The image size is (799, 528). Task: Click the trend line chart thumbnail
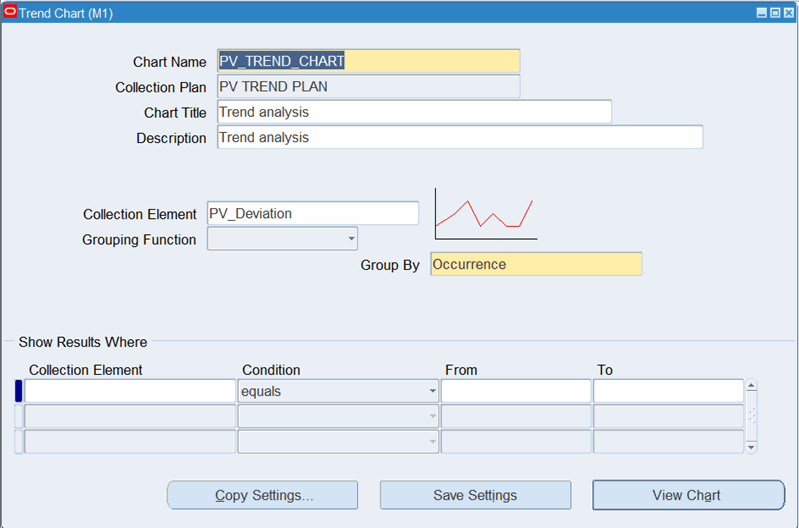[486, 214]
